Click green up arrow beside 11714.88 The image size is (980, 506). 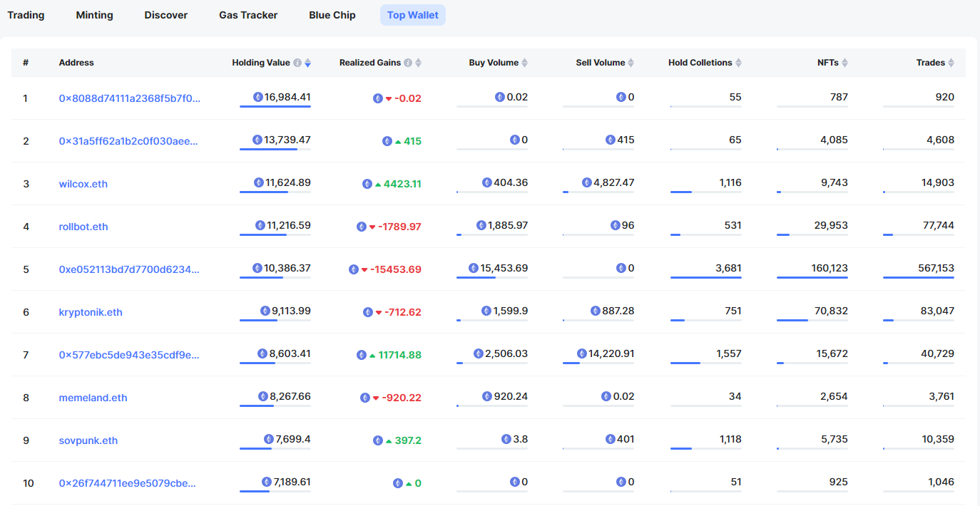(x=372, y=355)
